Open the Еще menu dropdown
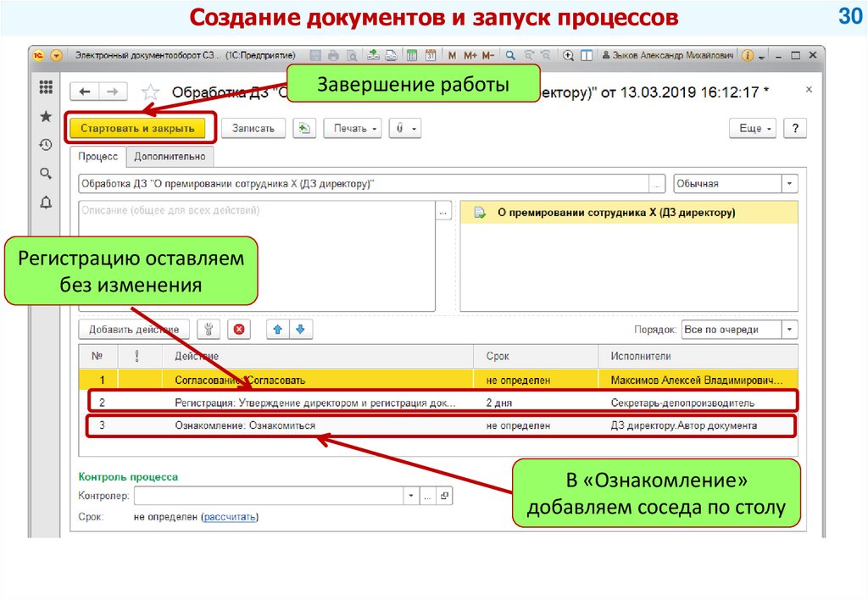The image size is (868, 600). pos(753,129)
